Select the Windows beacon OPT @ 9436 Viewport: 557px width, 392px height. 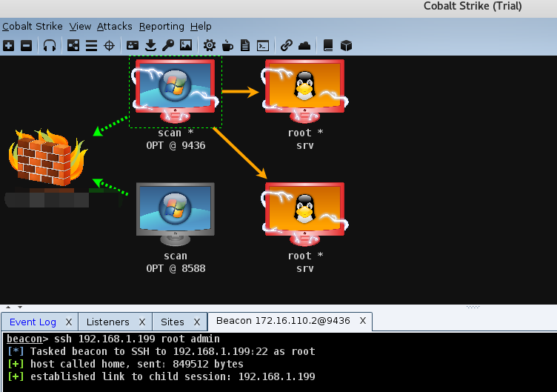pos(175,91)
